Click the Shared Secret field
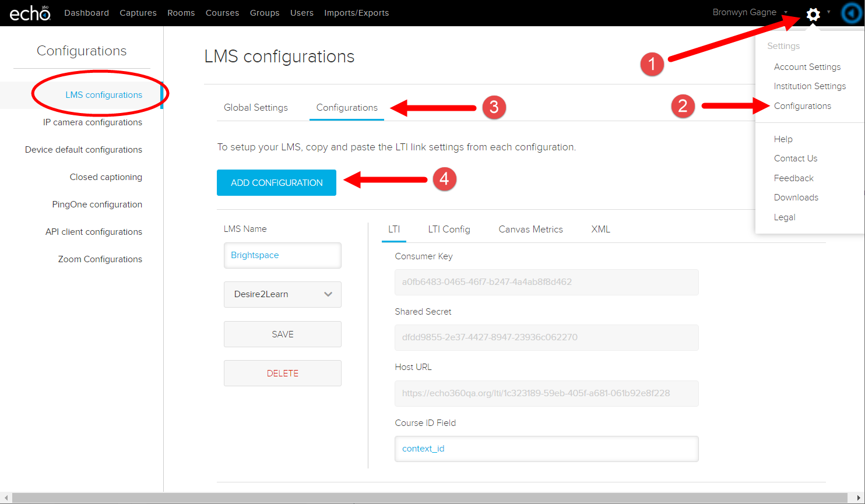Screen dimensions: 865x504 [x=546, y=337]
